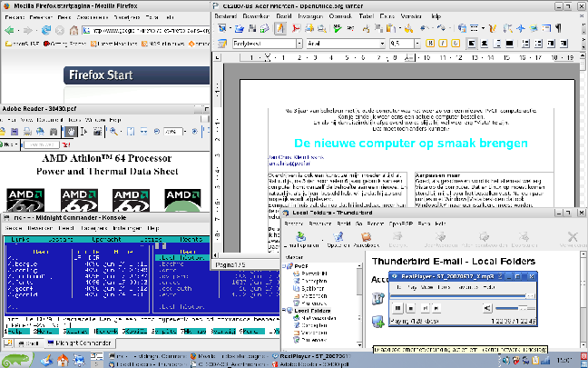This screenshot has height=368, width=588.
Task: Open the Opmaak menu in Writer
Action: click(x=340, y=16)
